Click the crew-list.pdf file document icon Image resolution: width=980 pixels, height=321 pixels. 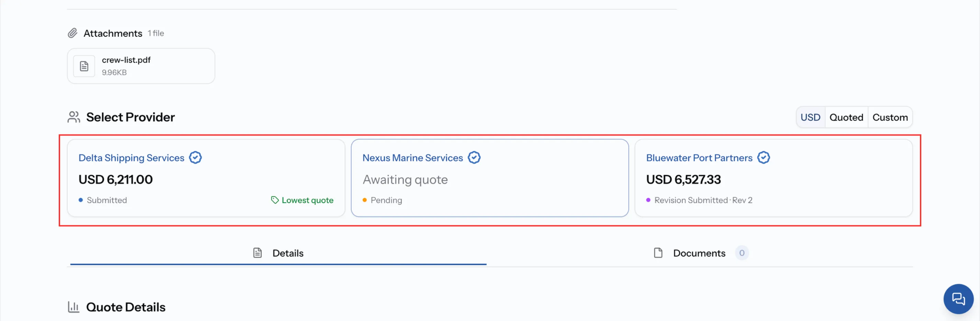click(x=84, y=66)
